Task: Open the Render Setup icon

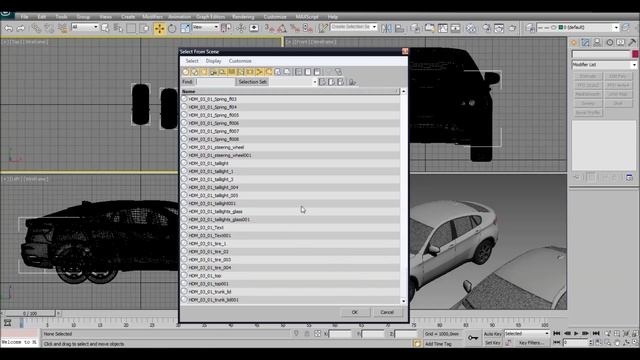Action: coord(486,28)
